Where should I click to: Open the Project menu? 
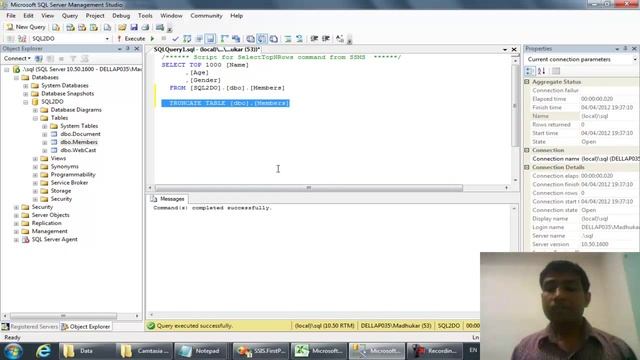coord(95,16)
